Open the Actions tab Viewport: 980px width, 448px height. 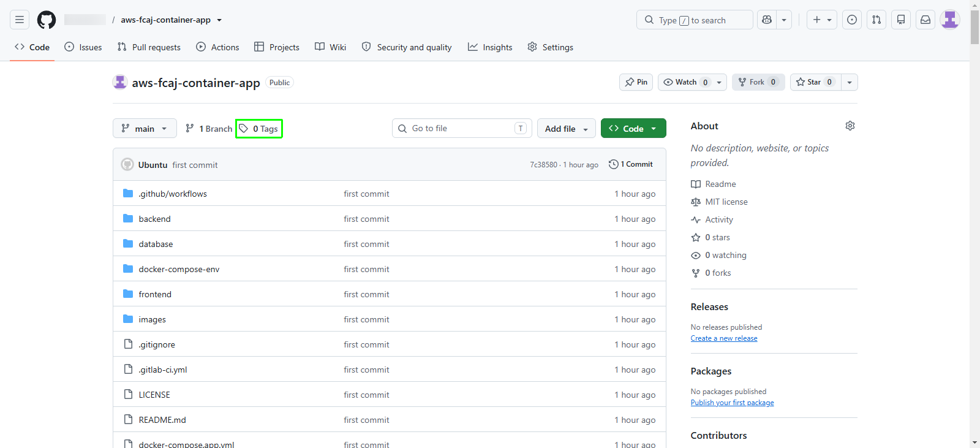[217, 47]
